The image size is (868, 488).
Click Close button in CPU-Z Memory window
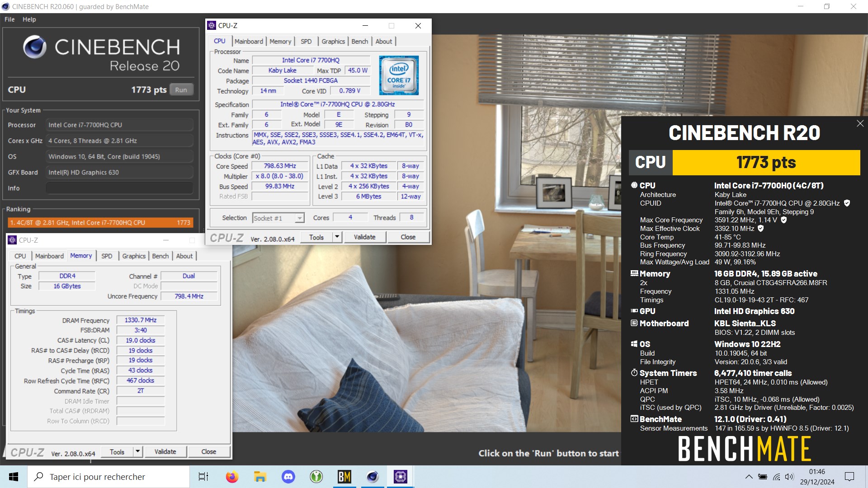209,451
